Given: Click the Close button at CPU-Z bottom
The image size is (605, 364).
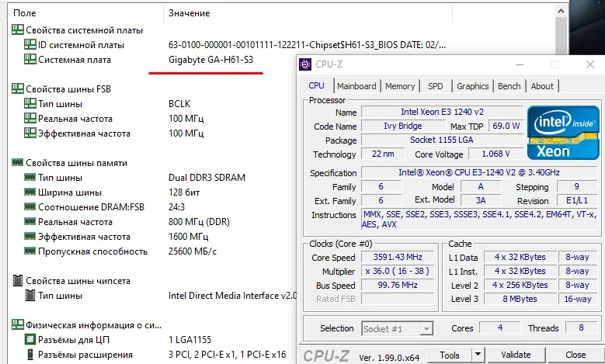Looking at the screenshot, I should [x=575, y=355].
